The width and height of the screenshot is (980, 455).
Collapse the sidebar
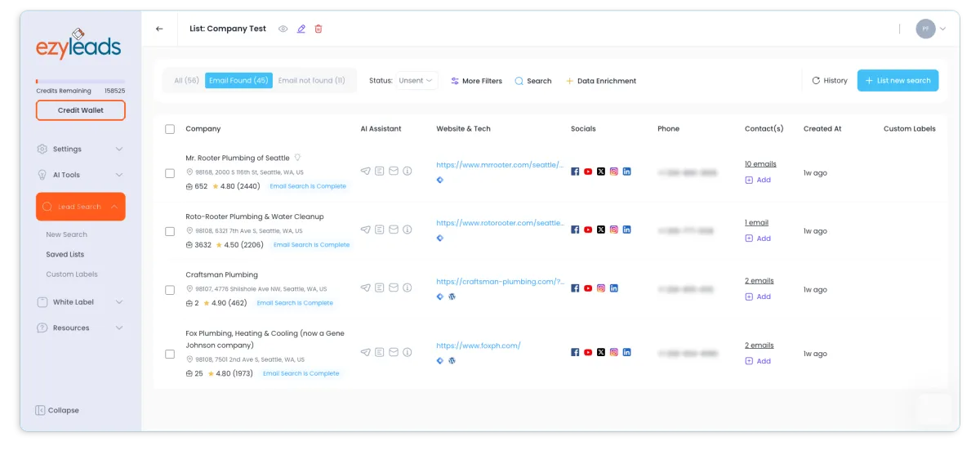pos(57,410)
